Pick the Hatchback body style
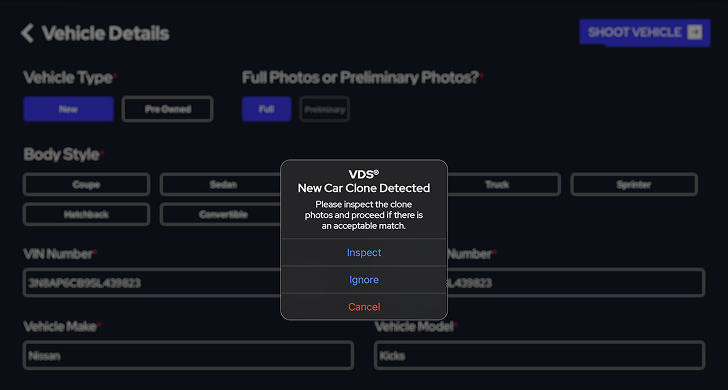Image resolution: width=728 pixels, height=390 pixels. coord(86,214)
